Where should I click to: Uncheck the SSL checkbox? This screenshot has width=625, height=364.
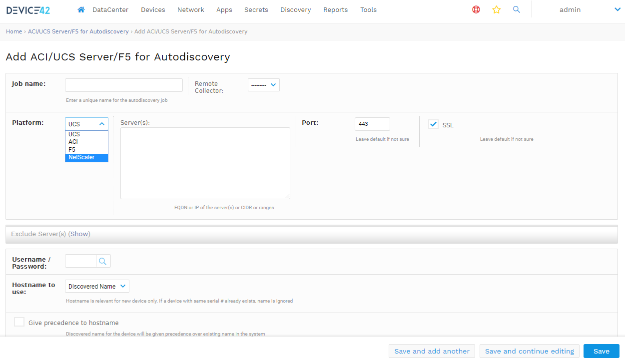[434, 124]
